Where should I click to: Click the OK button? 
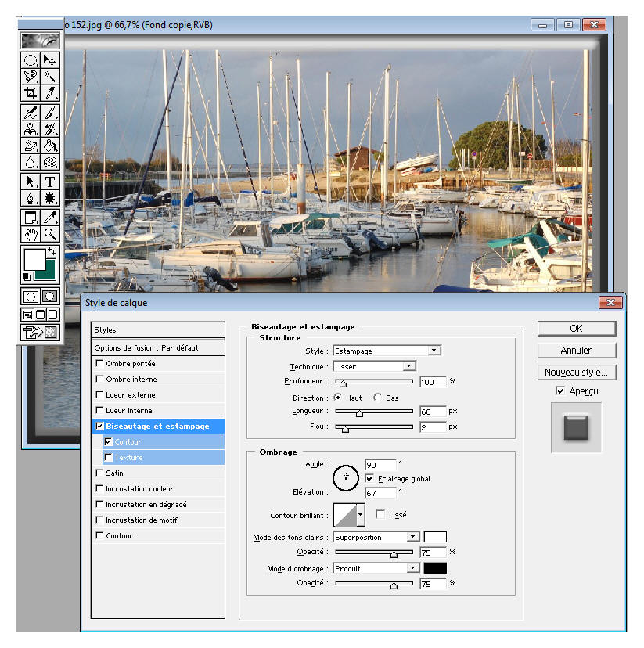pos(577,329)
